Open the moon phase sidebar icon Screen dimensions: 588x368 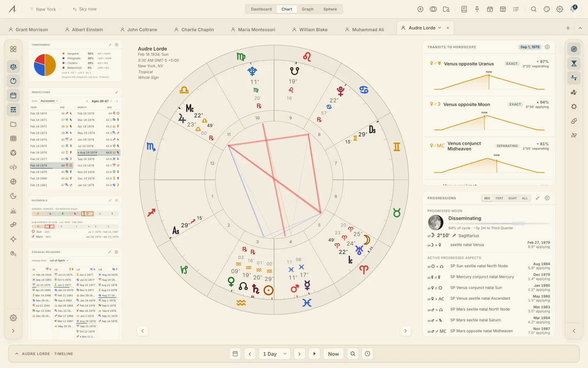pyautogui.click(x=13, y=196)
